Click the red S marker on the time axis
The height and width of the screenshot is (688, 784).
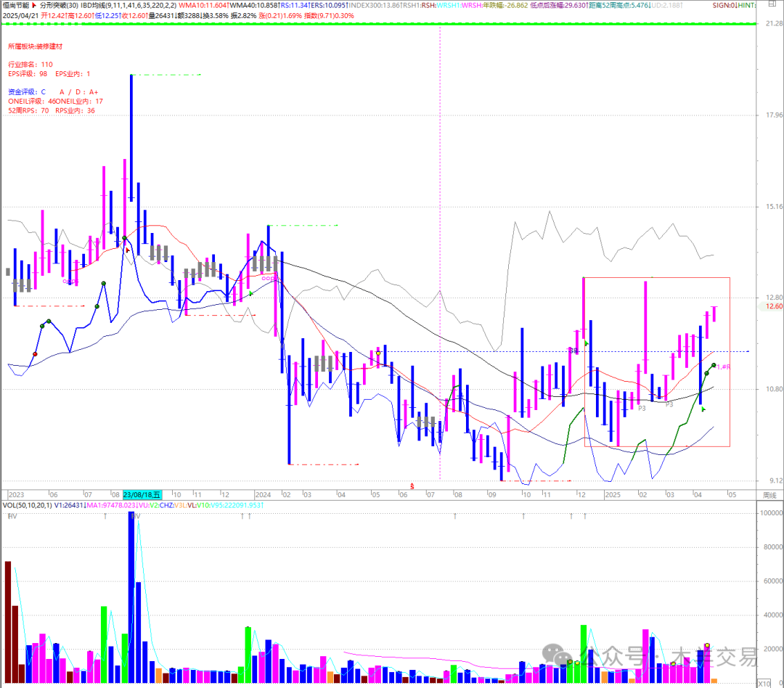tap(412, 486)
